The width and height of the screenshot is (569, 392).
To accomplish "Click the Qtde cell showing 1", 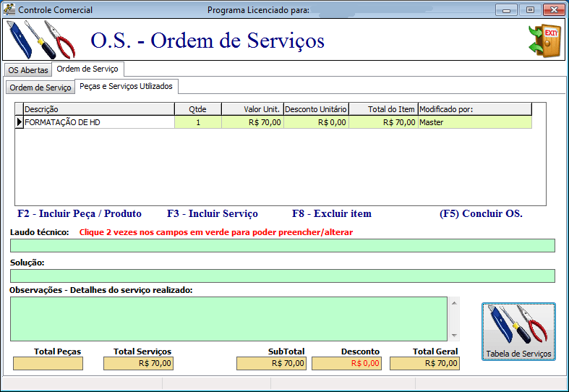I will [198, 122].
